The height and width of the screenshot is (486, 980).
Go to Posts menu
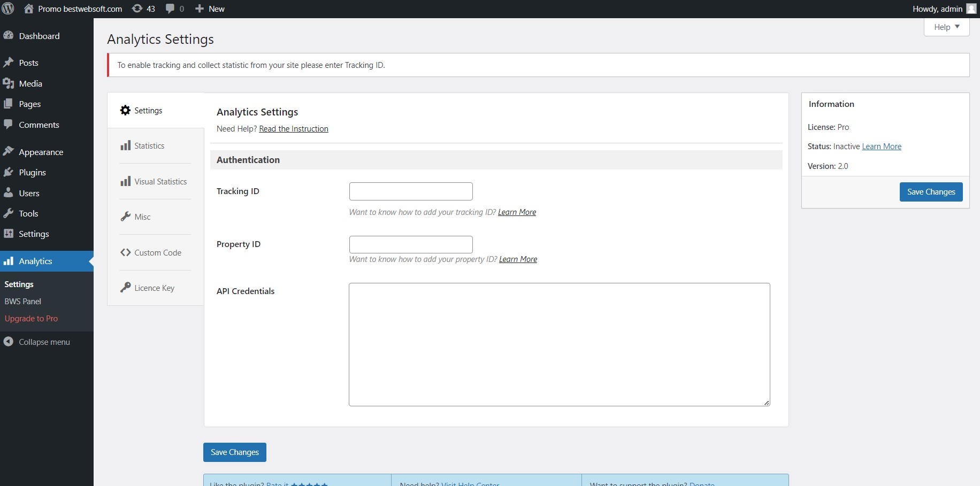pyautogui.click(x=28, y=63)
